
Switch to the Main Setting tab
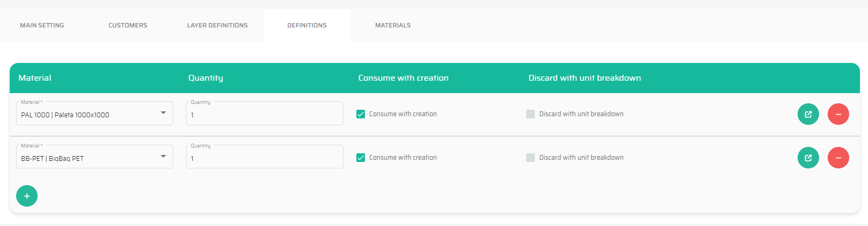42,25
